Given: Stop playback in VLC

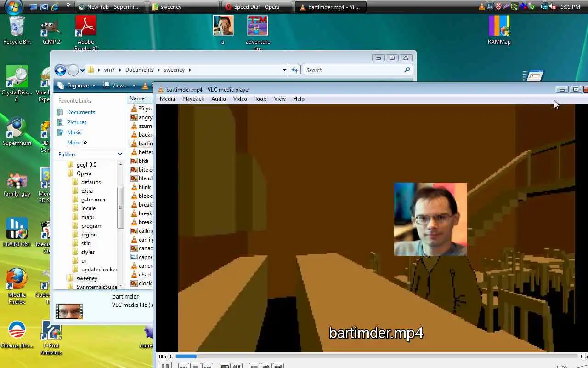Looking at the screenshot, I should 196,367.
